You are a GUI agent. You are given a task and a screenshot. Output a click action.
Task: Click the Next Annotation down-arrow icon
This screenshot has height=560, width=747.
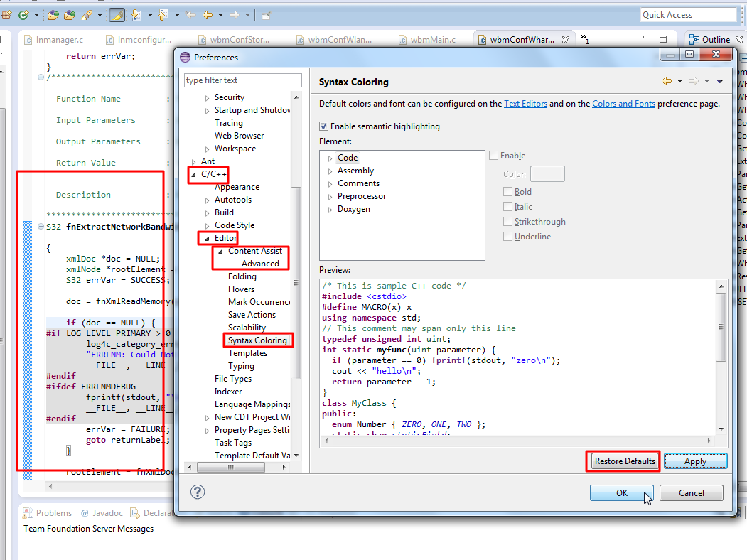[136, 15]
